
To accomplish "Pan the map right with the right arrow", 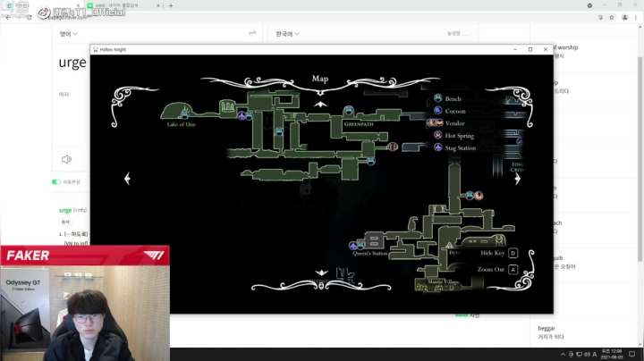I will [x=517, y=179].
